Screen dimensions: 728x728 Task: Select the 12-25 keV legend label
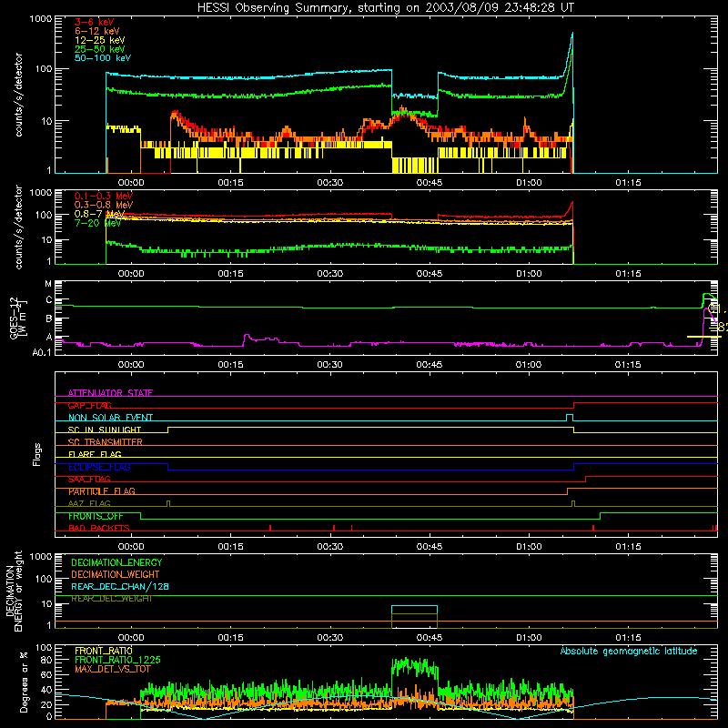click(100, 40)
